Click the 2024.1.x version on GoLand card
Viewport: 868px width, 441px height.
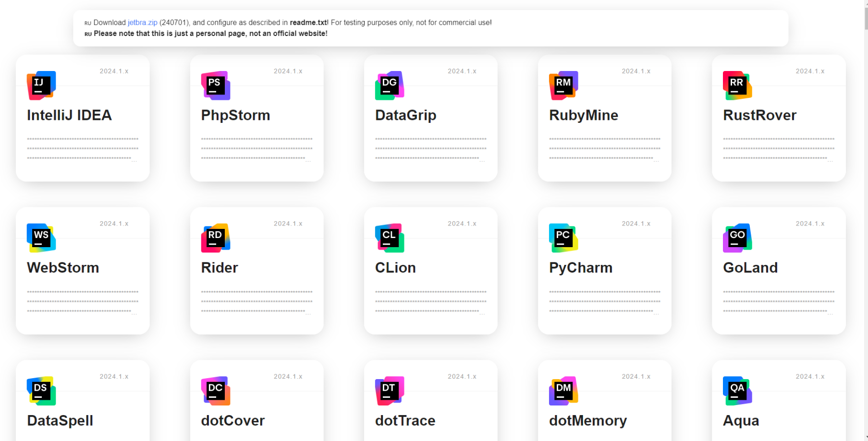click(810, 224)
